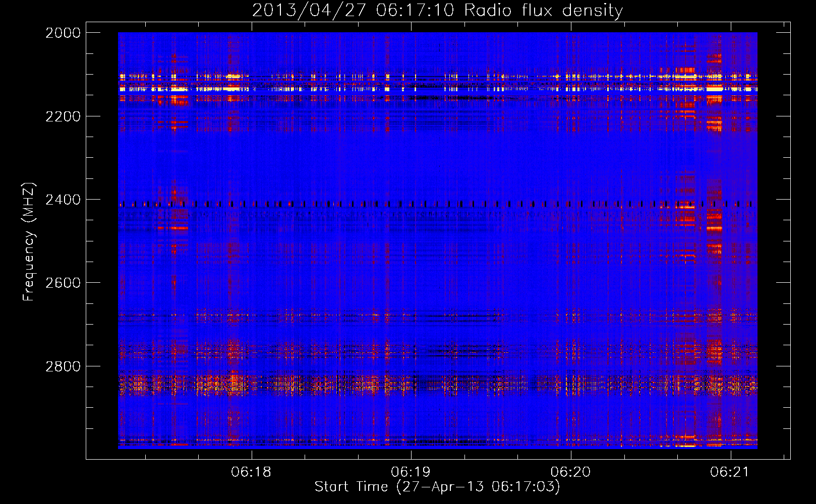
Task: Click the 06:21 time tick label
Action: click(730, 472)
